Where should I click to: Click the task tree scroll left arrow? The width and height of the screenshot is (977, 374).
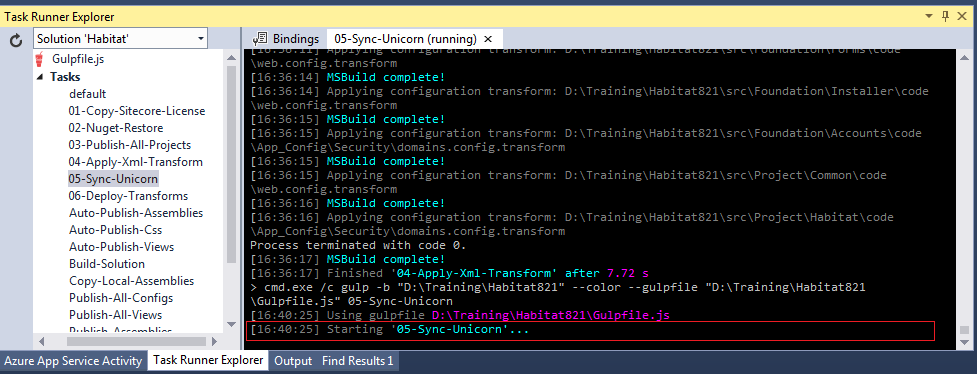(x=41, y=341)
